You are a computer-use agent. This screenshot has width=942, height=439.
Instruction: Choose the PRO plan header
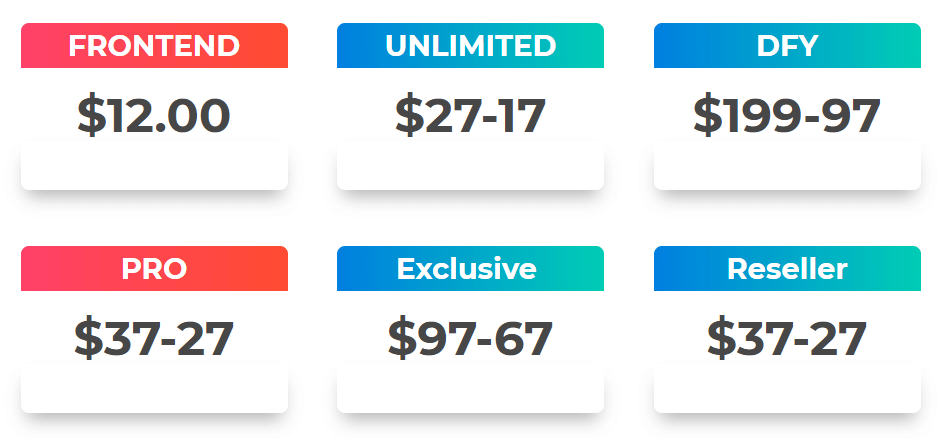(154, 268)
